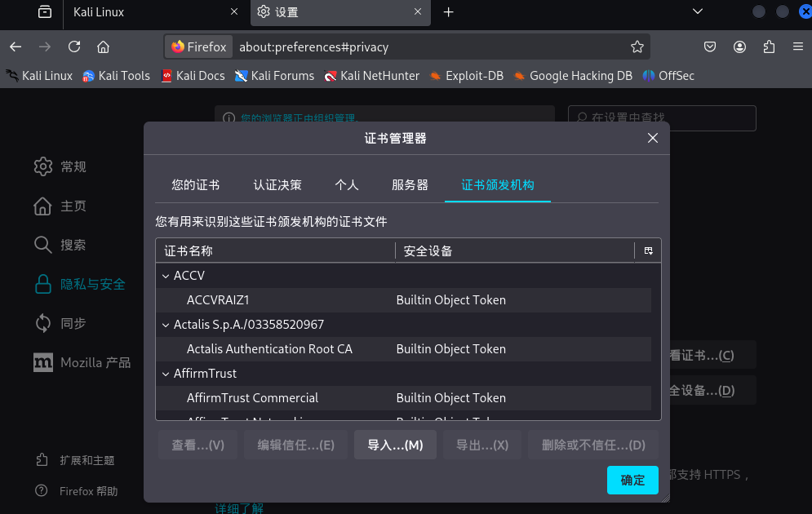Close the 证书管理器 dialog

(653, 138)
